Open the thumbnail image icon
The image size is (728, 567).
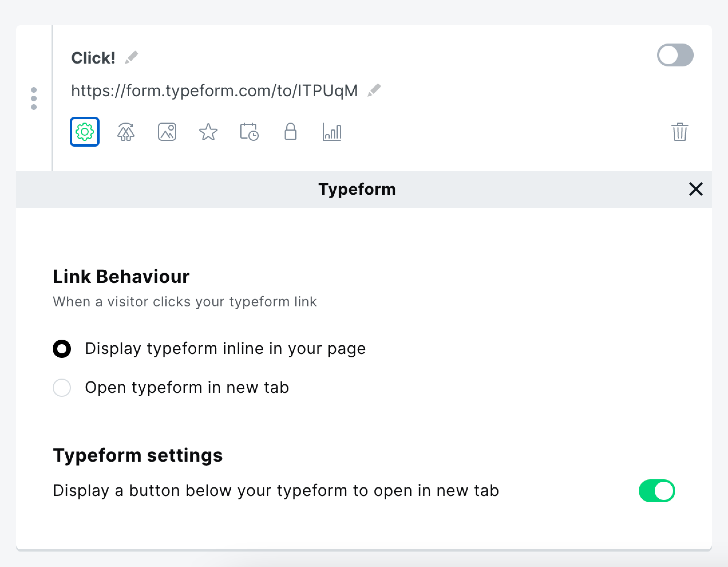tap(167, 132)
